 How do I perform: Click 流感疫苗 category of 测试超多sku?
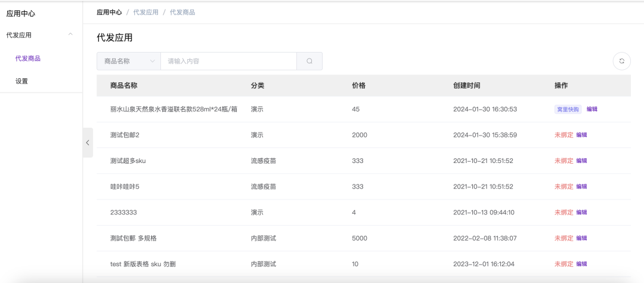click(x=264, y=161)
